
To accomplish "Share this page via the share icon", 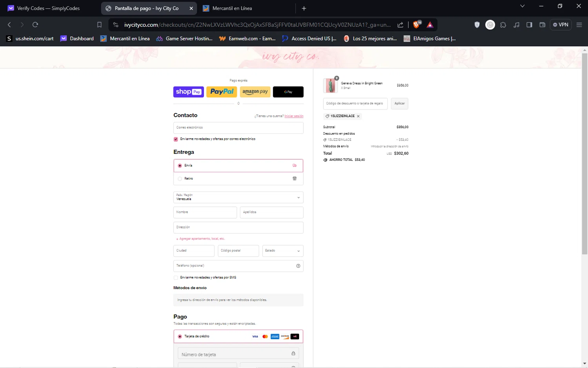I will pyautogui.click(x=400, y=25).
